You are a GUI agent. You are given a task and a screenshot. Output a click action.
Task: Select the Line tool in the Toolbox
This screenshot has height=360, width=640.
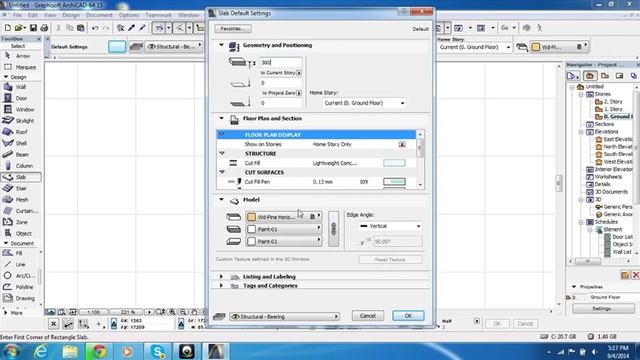[19, 264]
